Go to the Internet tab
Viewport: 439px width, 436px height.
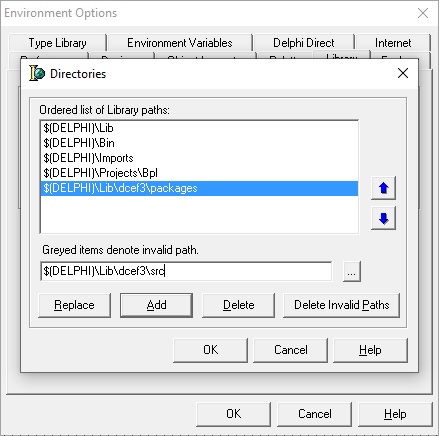(393, 43)
